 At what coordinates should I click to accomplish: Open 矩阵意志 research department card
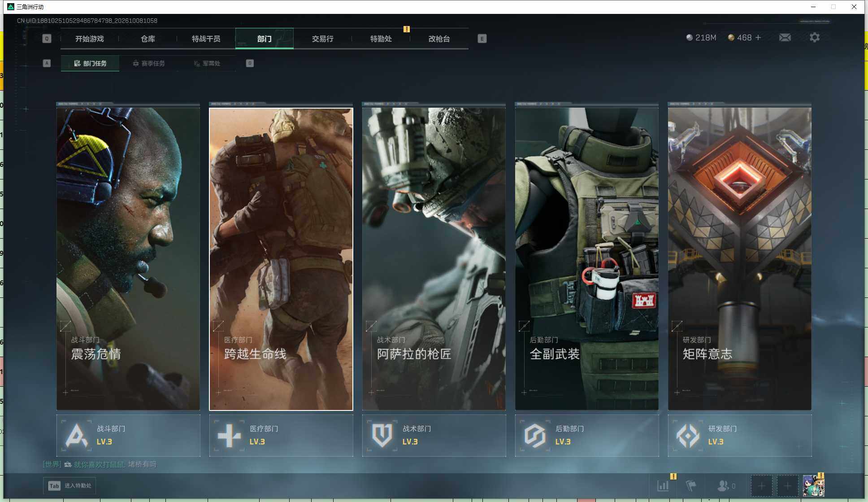pyautogui.click(x=740, y=259)
